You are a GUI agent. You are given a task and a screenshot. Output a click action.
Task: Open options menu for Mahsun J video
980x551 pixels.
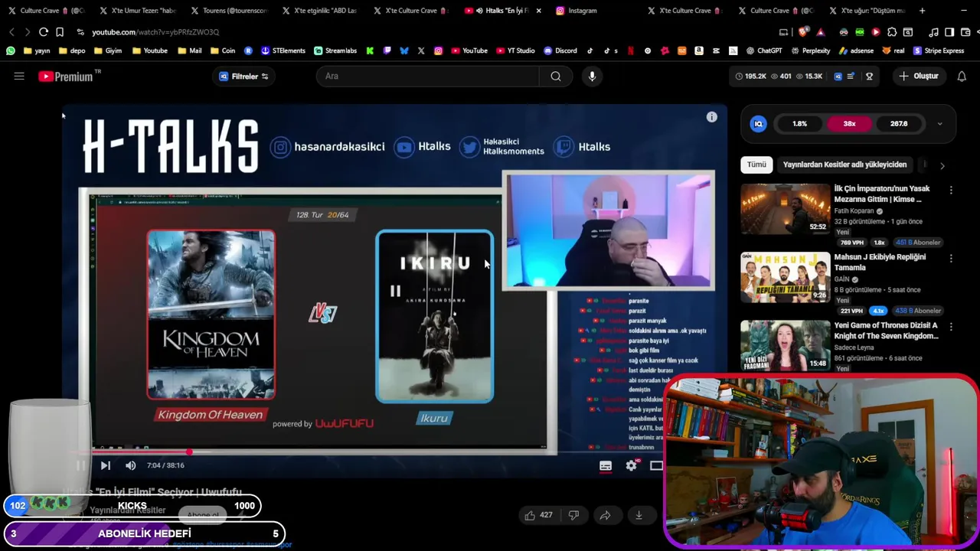951,259
